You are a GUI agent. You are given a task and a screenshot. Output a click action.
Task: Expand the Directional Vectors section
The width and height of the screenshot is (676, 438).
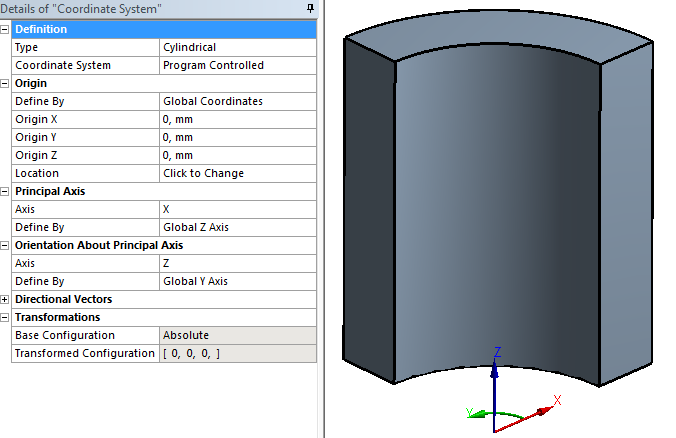pos(5,299)
